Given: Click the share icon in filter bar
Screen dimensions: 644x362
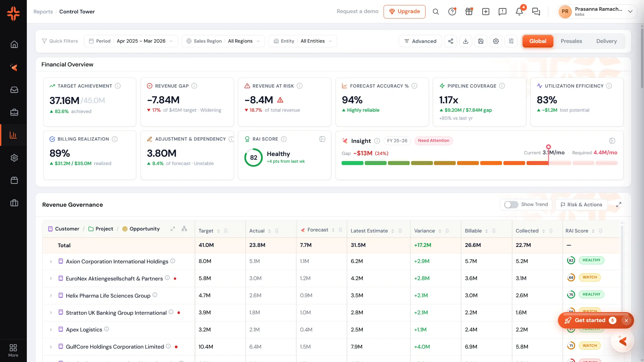Looking at the screenshot, I should (x=450, y=41).
